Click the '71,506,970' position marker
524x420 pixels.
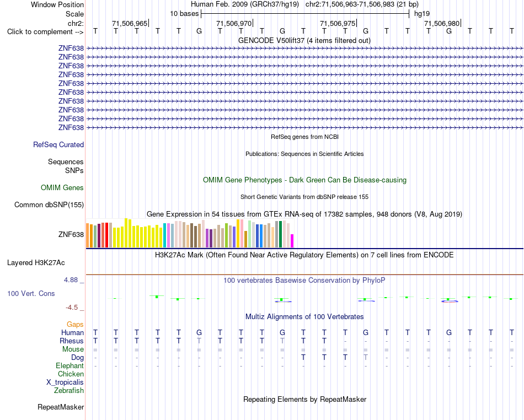234,23
